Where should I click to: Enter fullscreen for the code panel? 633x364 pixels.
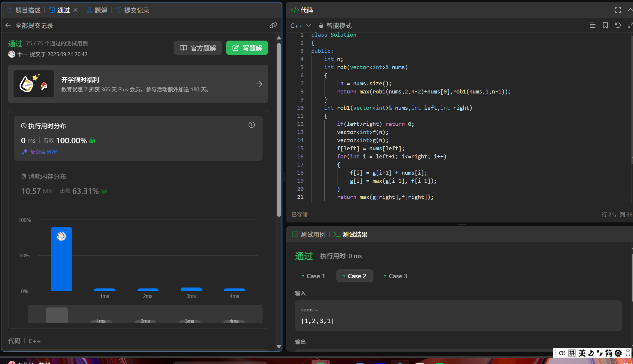click(x=618, y=10)
